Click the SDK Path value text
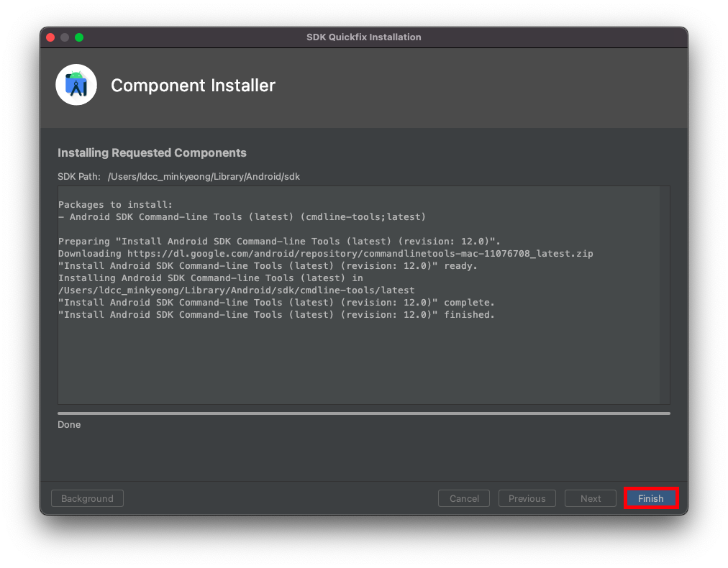The height and width of the screenshot is (568, 728). 204,176
